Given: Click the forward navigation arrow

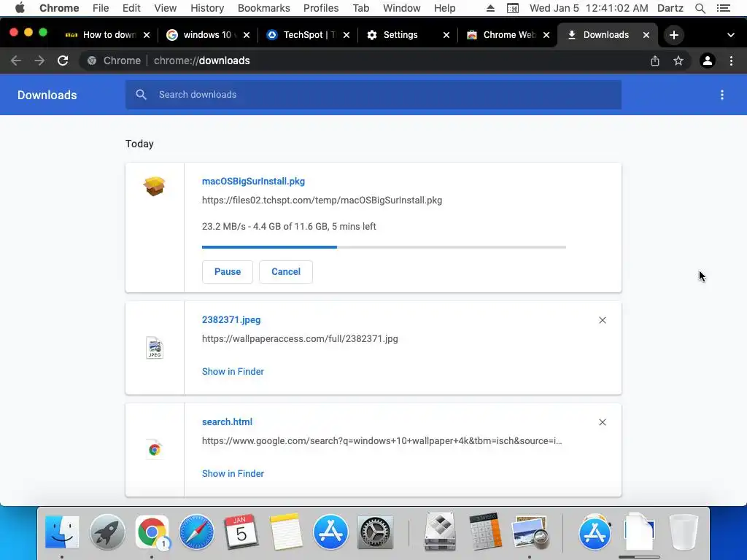Looking at the screenshot, I should pos(39,61).
